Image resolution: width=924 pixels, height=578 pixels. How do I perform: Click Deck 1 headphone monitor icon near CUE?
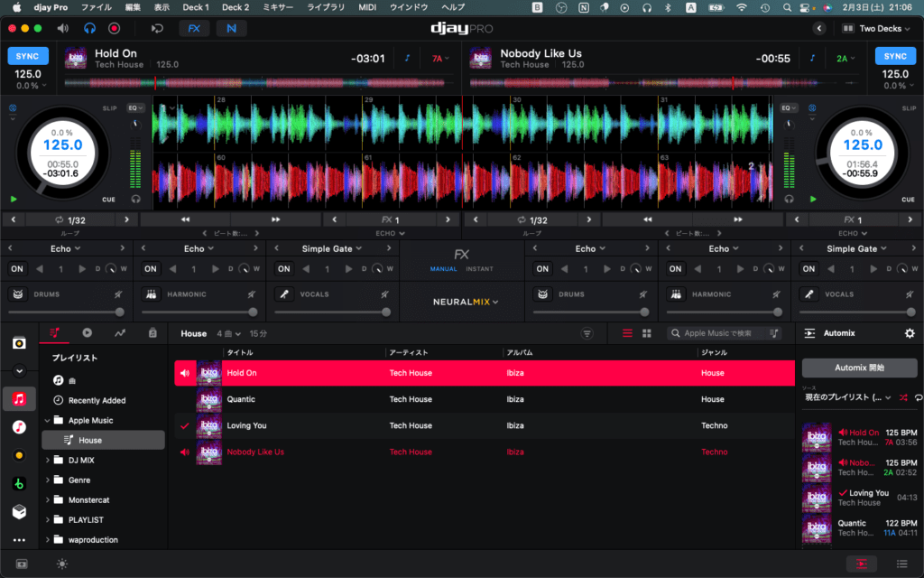(x=136, y=200)
